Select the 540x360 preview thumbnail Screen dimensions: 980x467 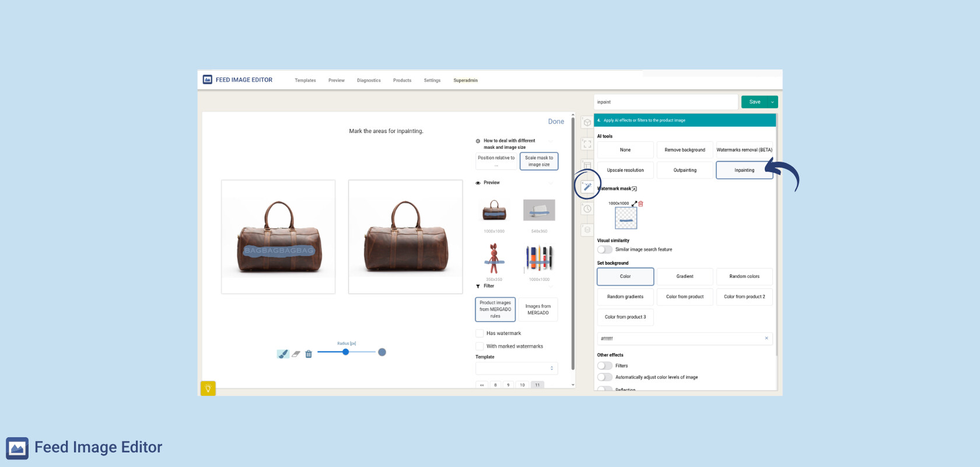point(539,210)
